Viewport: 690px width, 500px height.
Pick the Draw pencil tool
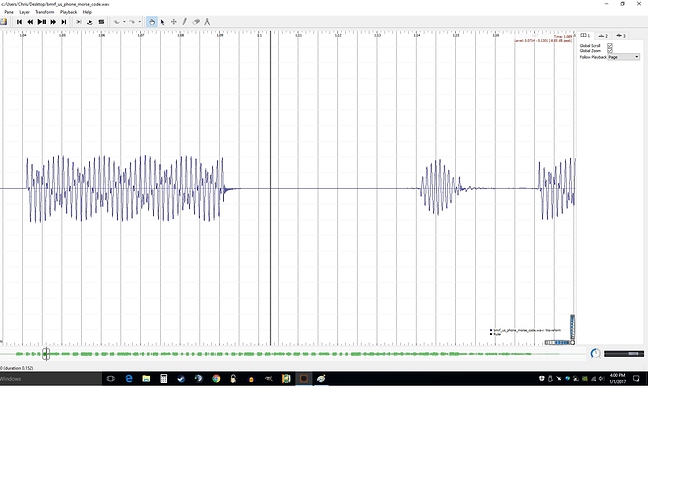click(186, 21)
